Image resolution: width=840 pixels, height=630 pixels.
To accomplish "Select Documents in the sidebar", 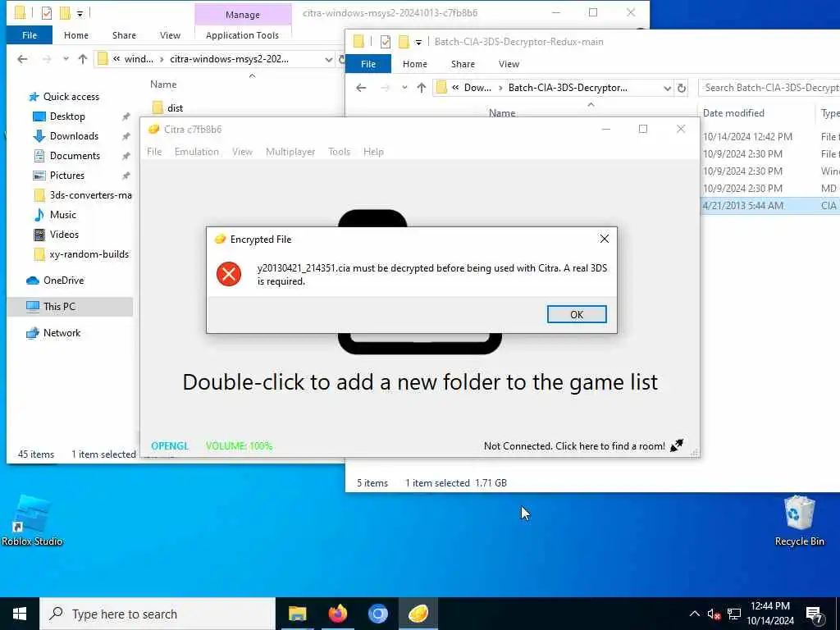I will point(75,155).
